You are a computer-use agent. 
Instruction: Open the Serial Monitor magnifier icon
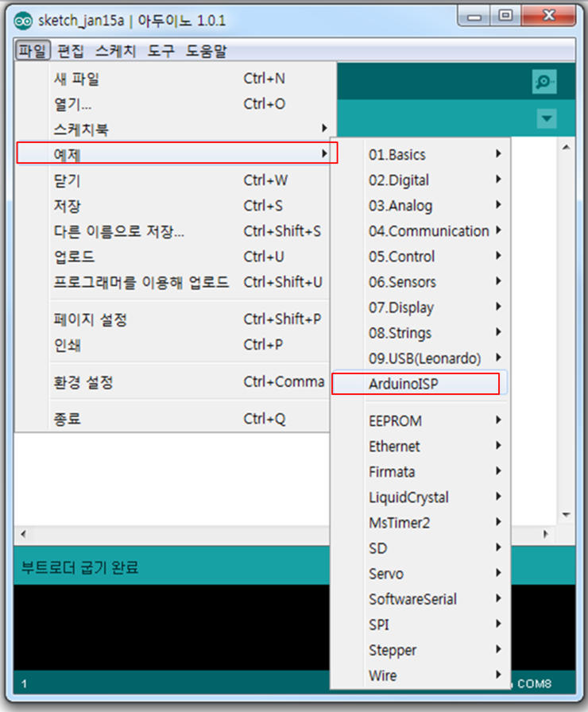point(544,81)
